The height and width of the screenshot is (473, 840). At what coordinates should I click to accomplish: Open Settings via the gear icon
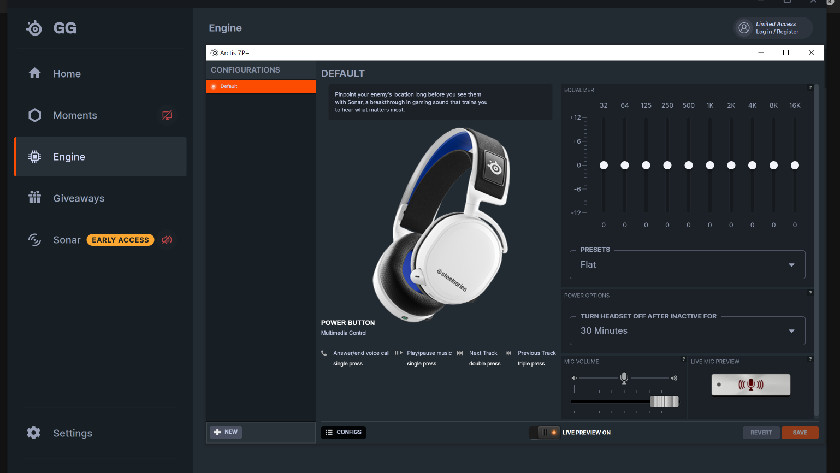(x=35, y=433)
